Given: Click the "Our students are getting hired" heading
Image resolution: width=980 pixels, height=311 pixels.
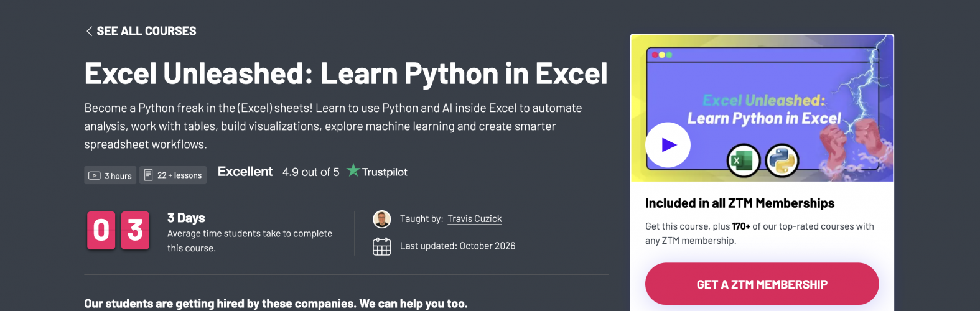Looking at the screenshot, I should (276, 304).
